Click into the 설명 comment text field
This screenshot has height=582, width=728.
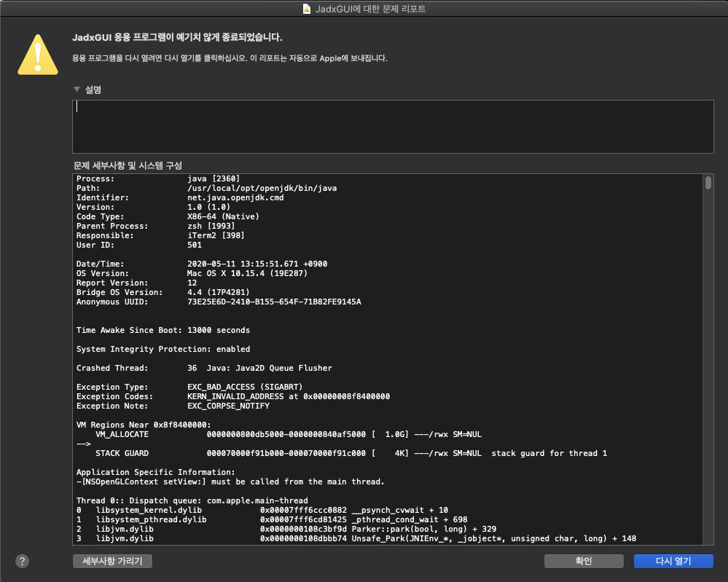393,127
